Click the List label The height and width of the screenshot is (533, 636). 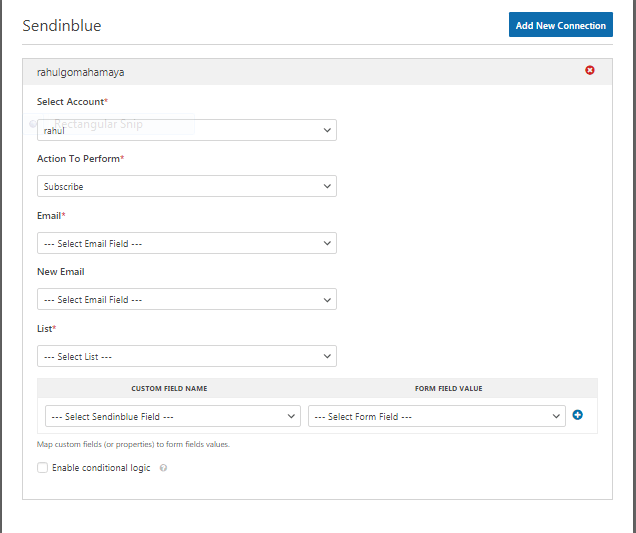click(x=46, y=329)
